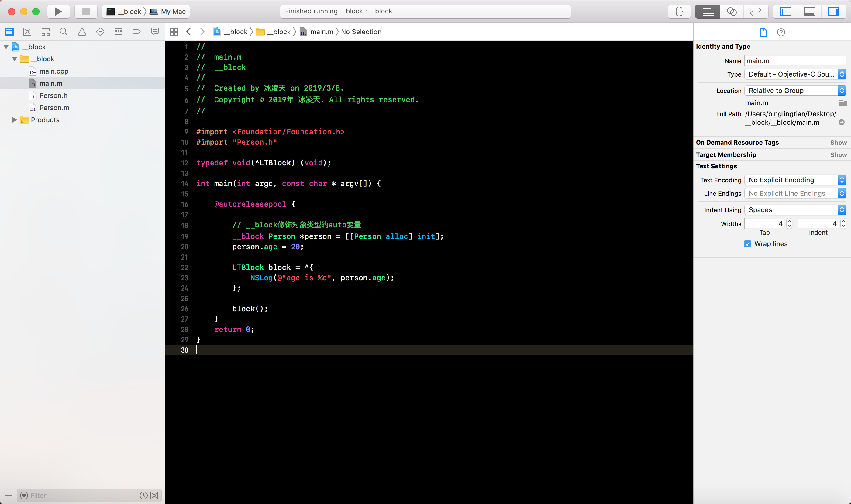Screen dimensions: 851x504
Task: Add a new file with plus button
Action: 9,495
